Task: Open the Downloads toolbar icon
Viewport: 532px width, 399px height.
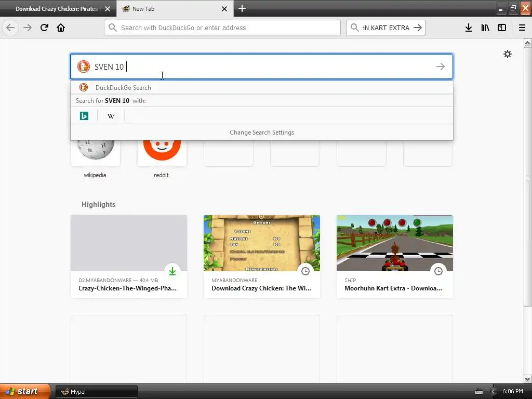Action: [x=469, y=28]
